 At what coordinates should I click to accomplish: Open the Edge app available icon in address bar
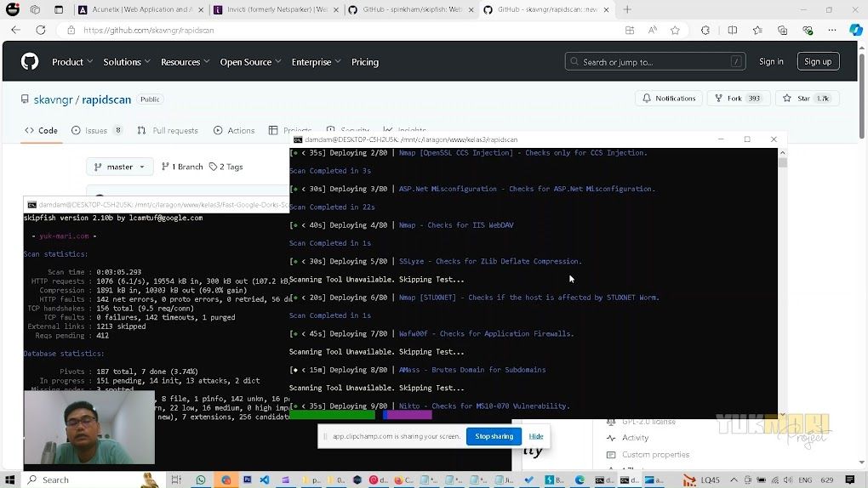click(x=630, y=31)
